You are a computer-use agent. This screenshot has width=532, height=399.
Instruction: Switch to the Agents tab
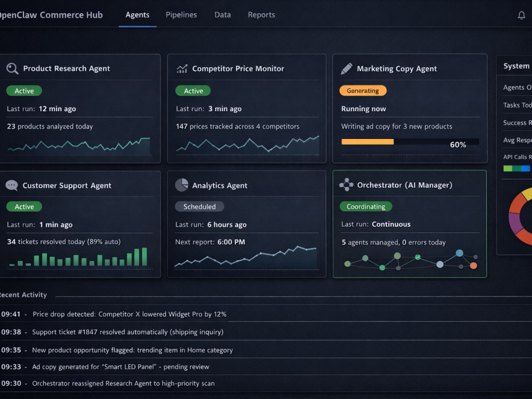tap(137, 15)
